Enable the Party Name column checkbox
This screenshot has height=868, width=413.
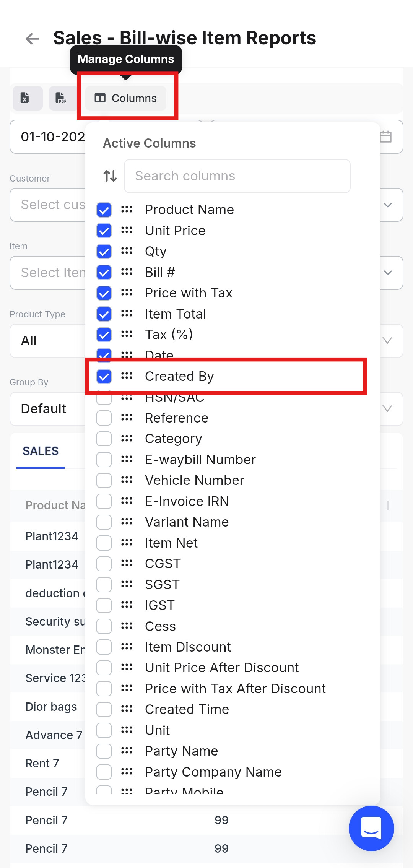[104, 751]
